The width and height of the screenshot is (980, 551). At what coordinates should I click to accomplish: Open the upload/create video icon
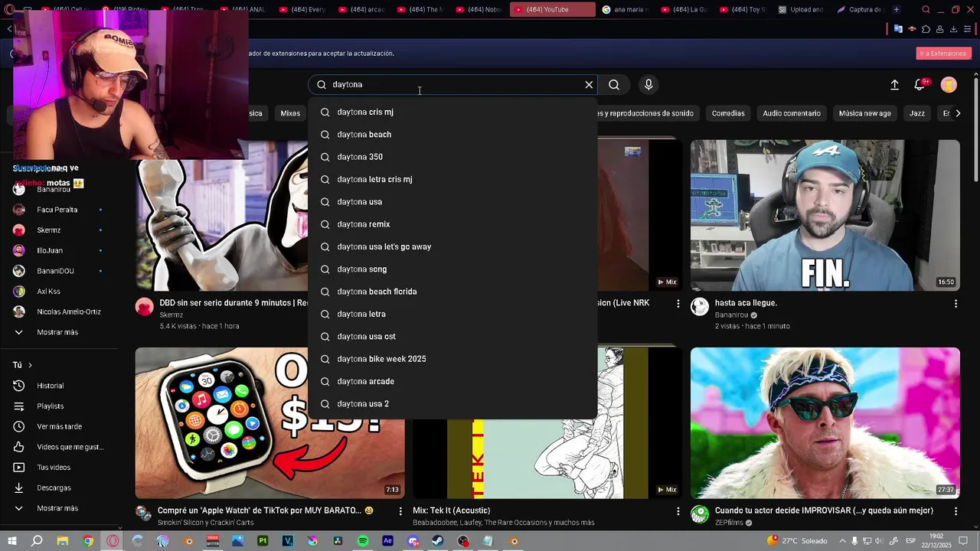pos(894,85)
